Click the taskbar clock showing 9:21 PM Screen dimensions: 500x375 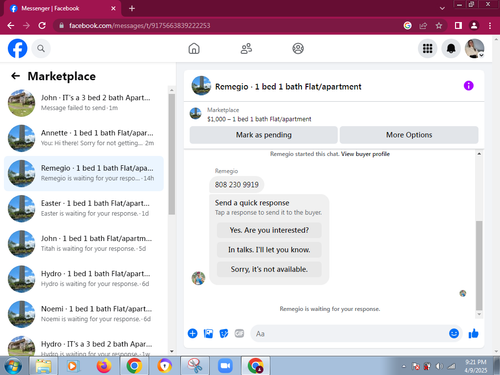point(476,366)
